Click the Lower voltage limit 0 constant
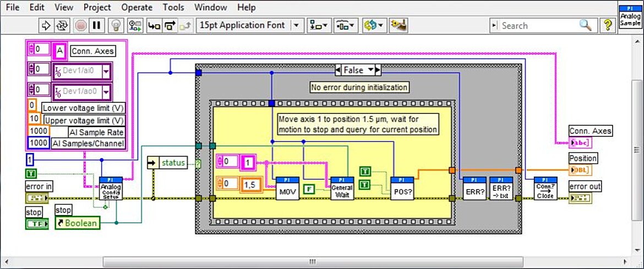 pos(32,106)
